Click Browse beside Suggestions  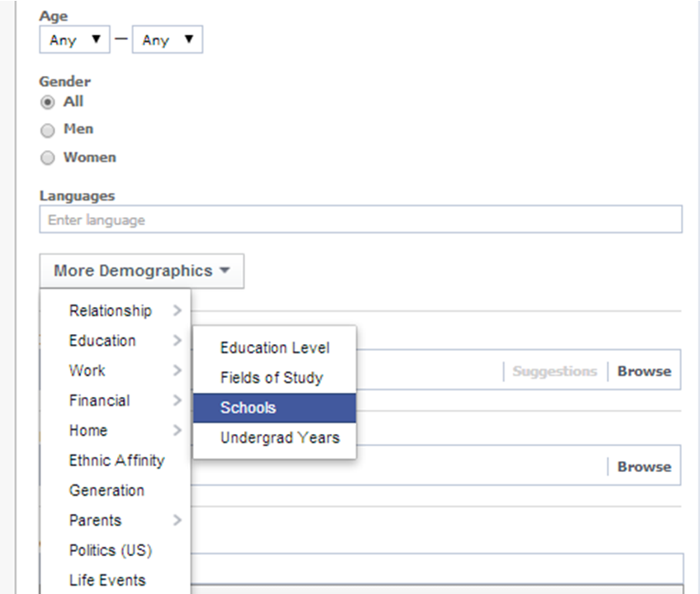tap(644, 371)
